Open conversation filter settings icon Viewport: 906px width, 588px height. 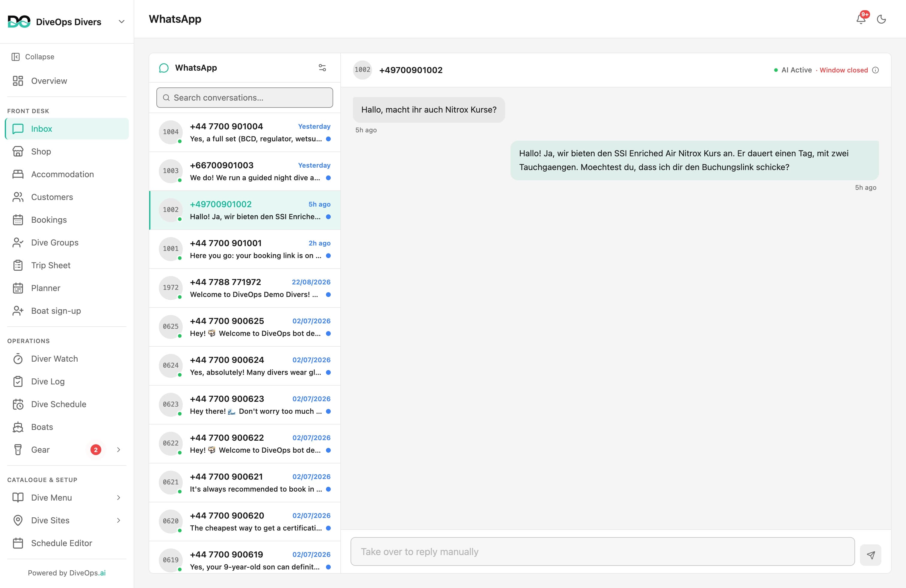[322, 68]
